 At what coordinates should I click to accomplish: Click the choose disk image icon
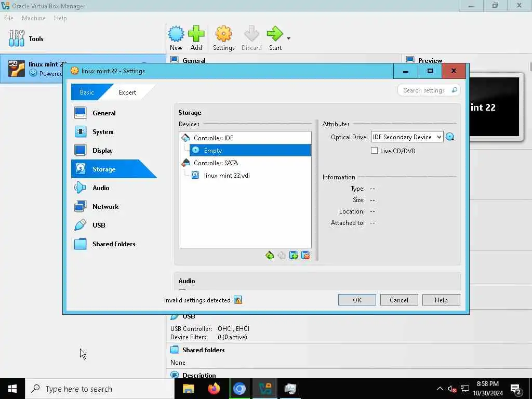click(x=450, y=137)
